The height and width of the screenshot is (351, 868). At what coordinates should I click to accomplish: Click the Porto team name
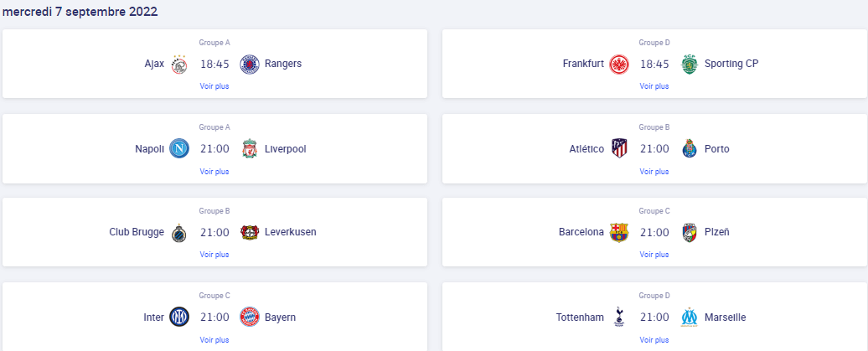pos(717,149)
